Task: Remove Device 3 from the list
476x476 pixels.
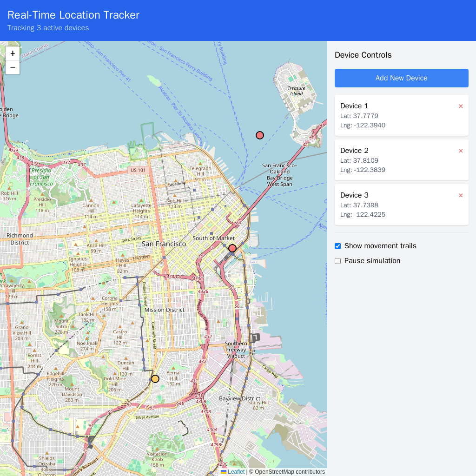Action: tap(461, 195)
